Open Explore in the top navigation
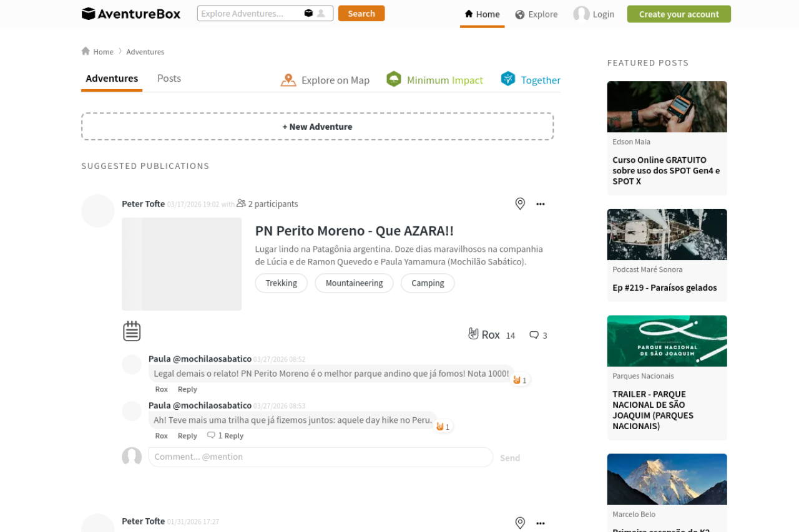The image size is (799, 532). 536,14
